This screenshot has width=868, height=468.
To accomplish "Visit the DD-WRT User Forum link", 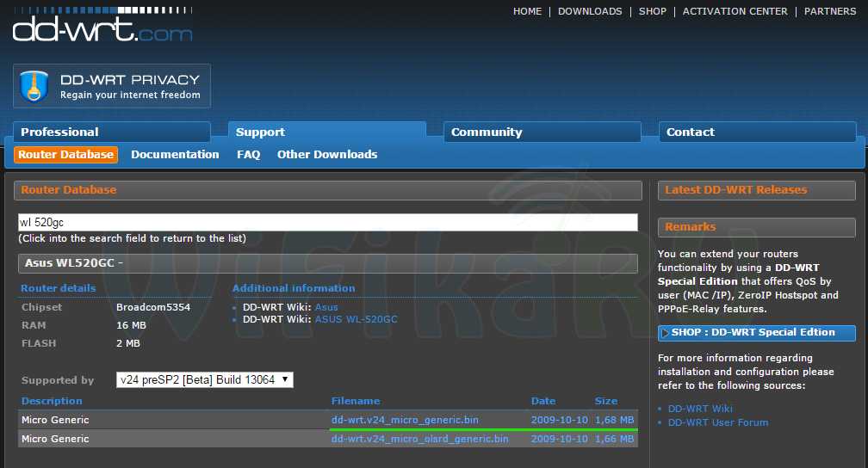I will click(x=717, y=422).
